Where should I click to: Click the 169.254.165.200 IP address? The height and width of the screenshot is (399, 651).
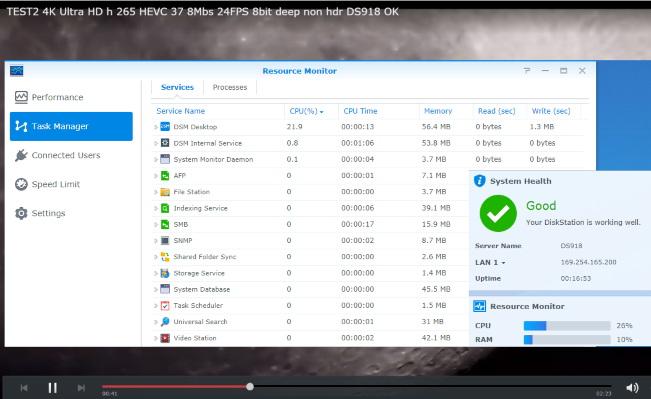(x=588, y=262)
